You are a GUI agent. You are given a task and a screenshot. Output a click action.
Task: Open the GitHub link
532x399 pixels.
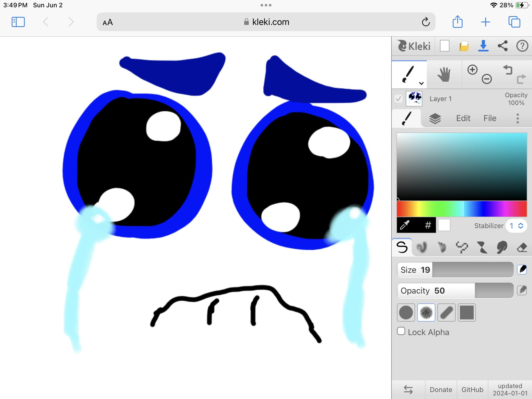pos(472,390)
